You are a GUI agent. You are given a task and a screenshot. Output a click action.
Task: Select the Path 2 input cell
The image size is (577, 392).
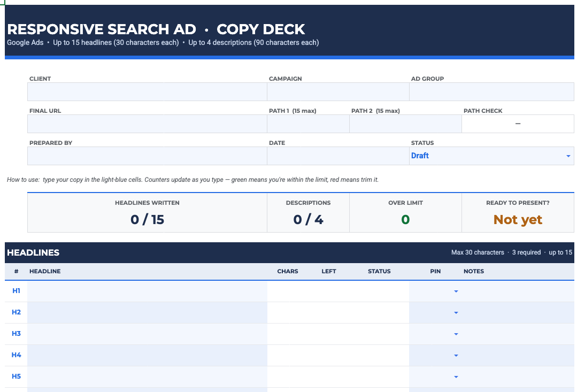[x=405, y=124]
